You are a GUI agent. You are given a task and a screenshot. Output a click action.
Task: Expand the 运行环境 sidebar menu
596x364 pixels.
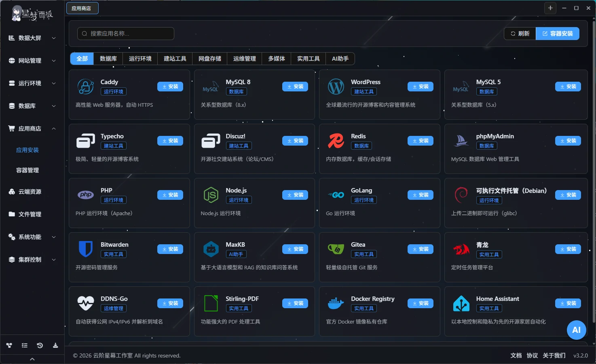tap(32, 83)
